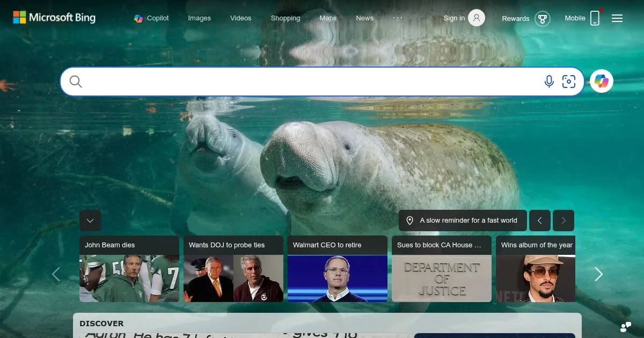The height and width of the screenshot is (338, 644).
Task: Open the Sign in profile icon
Action: click(x=477, y=18)
